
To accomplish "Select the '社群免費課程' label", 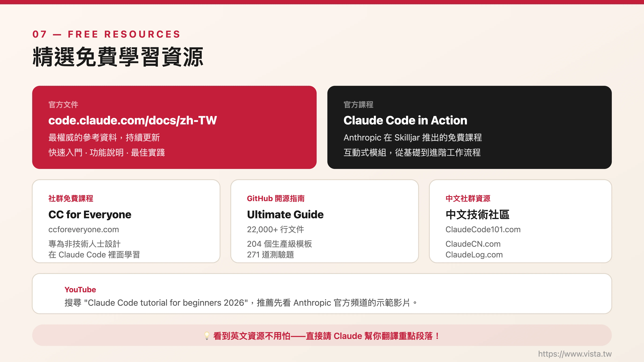I will (71, 198).
